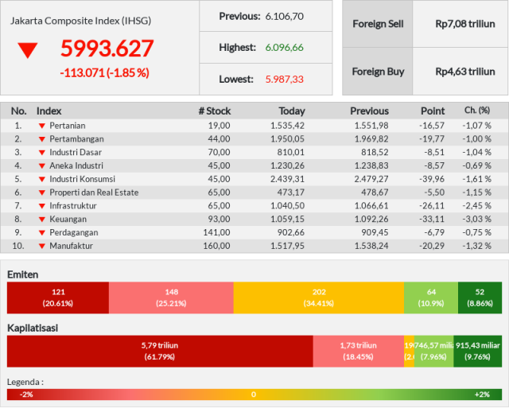Click the Today column header
Viewport: 509px width, 420px height.
(x=292, y=111)
